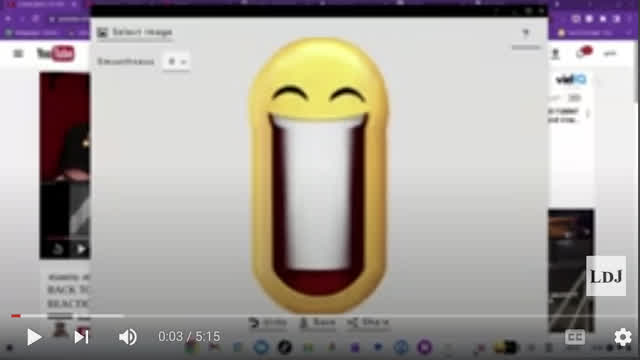Open the YouTube account avatar menu

tap(610, 53)
